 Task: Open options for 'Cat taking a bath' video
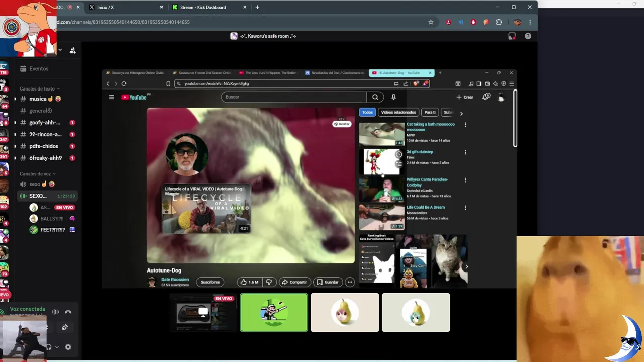[x=465, y=125]
